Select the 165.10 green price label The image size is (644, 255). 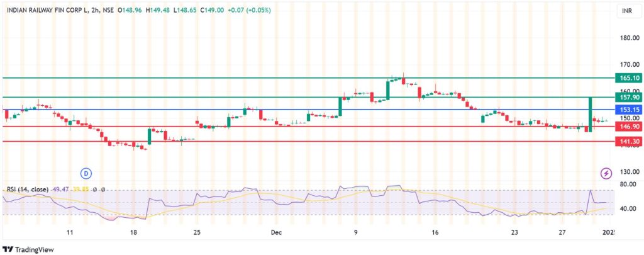629,78
